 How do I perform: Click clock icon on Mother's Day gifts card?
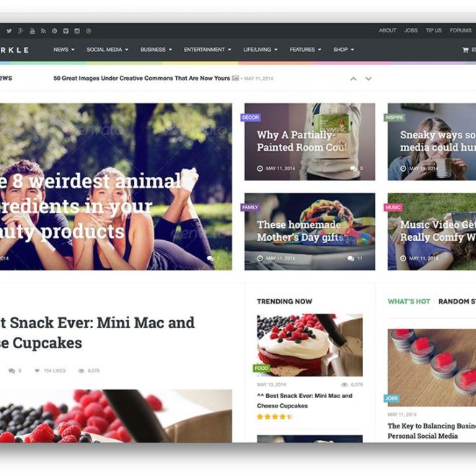260,258
